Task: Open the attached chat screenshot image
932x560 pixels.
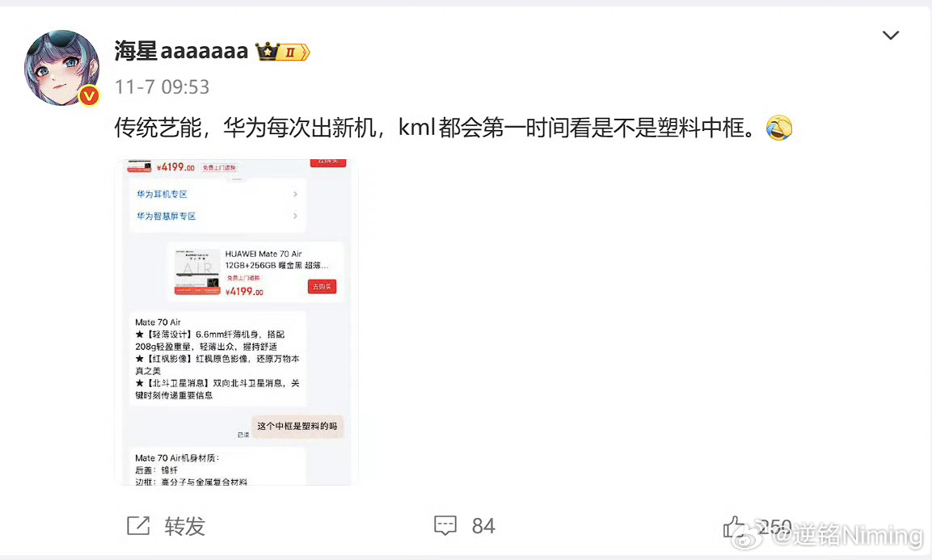Action: [x=236, y=322]
